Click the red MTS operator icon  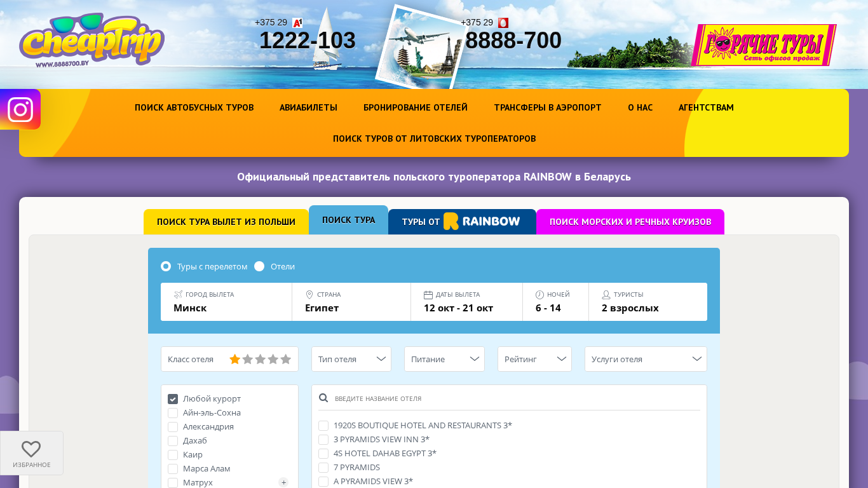503,23
